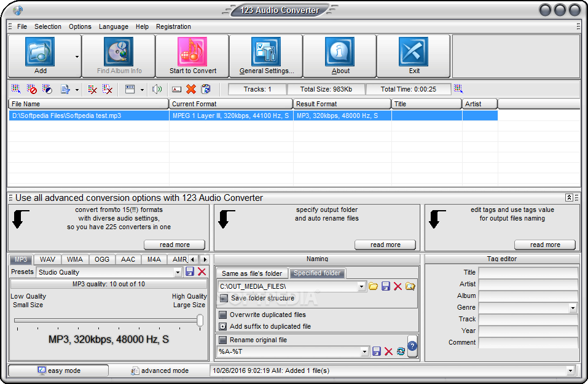Play the track with the speaker icon

[x=157, y=89]
